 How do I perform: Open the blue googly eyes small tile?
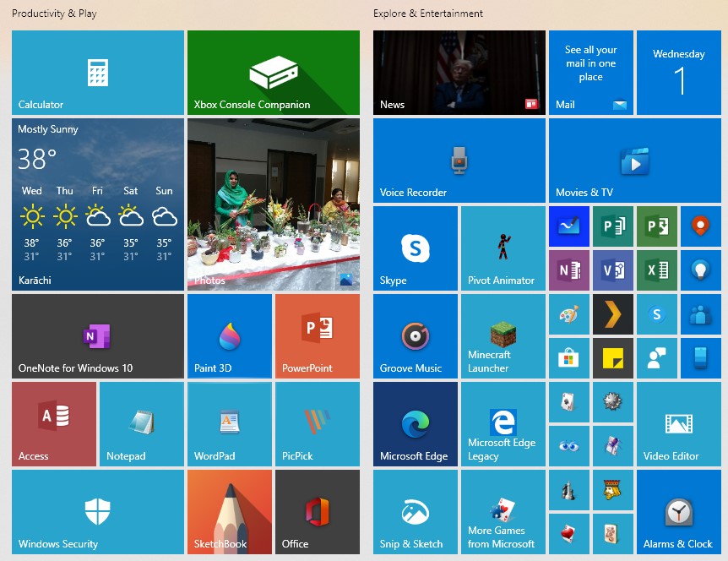pyautogui.click(x=569, y=446)
